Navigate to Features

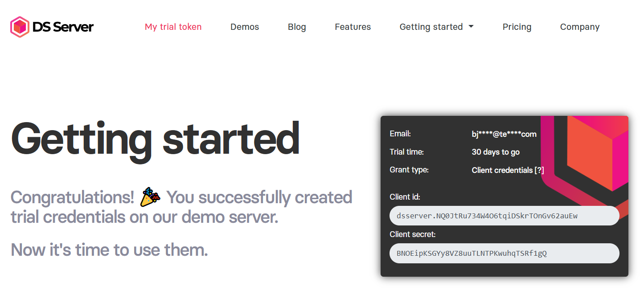353,27
